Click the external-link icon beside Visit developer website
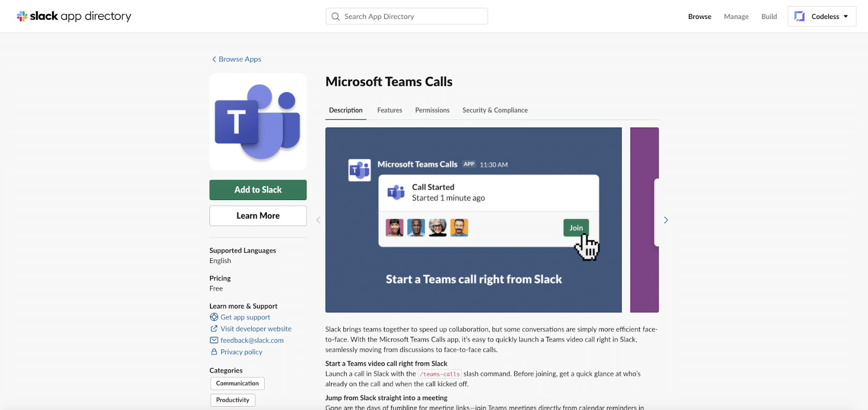This screenshot has height=410, width=868. click(214, 329)
